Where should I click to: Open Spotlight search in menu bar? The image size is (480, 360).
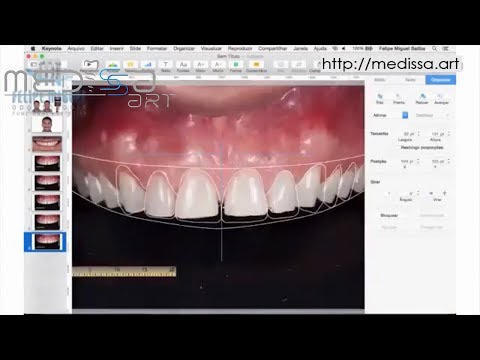434,49
